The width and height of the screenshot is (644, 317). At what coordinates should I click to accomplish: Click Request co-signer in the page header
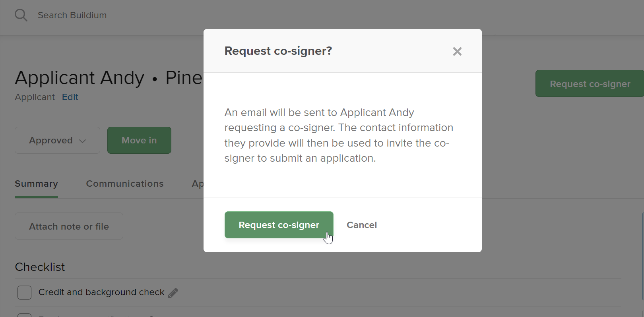[x=590, y=83]
